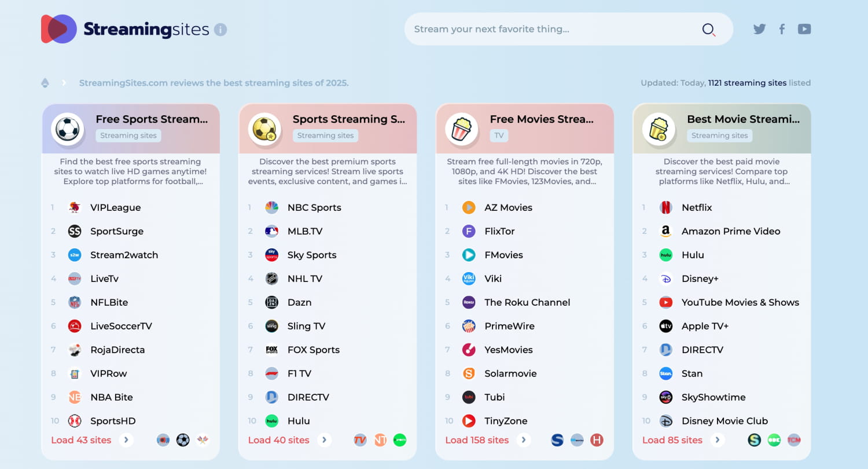Click the Twitter icon in header

tap(759, 29)
